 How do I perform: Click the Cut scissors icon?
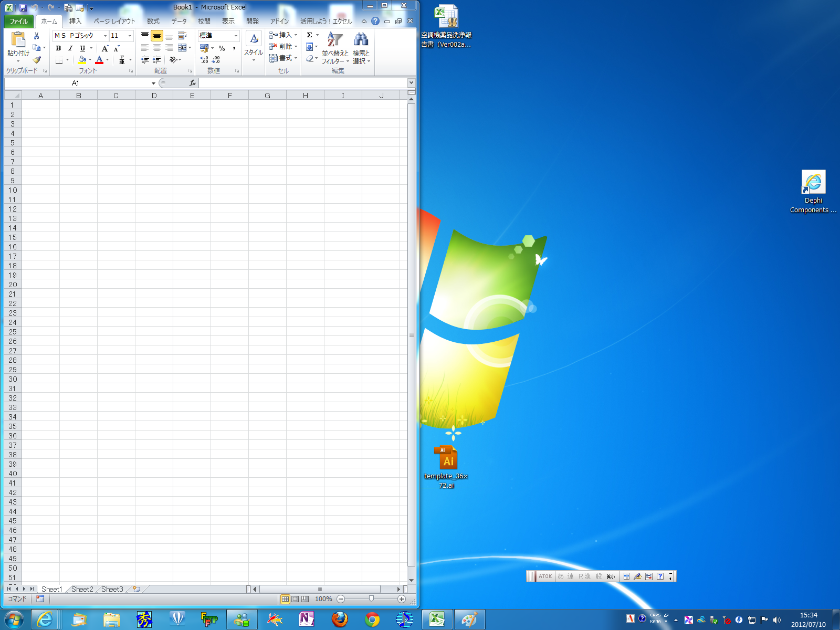(x=36, y=36)
